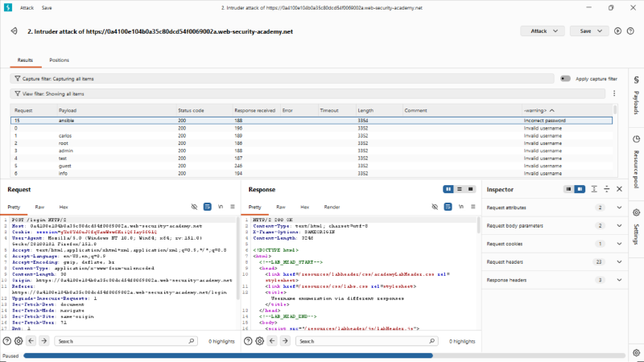
Task: Switch Response panel to side-by-side layout
Action: [448, 189]
